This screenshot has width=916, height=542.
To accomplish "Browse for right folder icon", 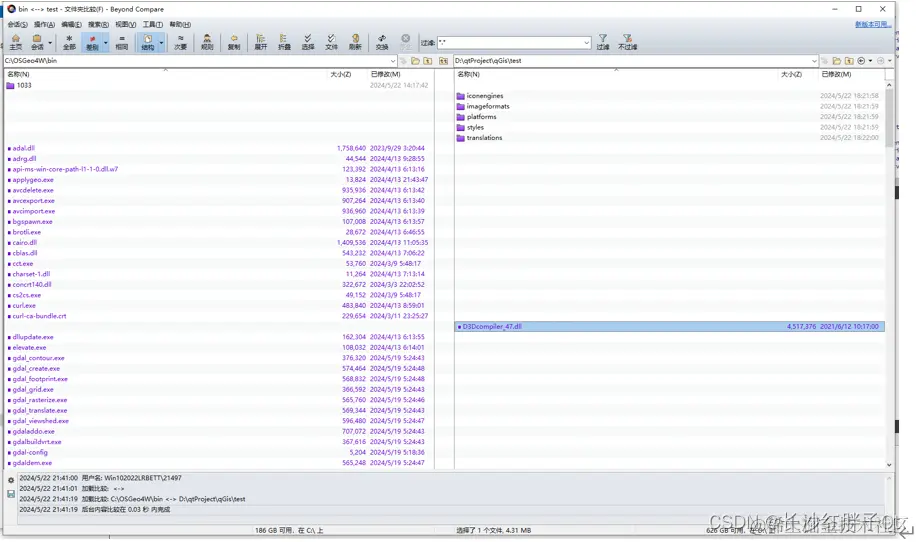I will [x=837, y=61].
